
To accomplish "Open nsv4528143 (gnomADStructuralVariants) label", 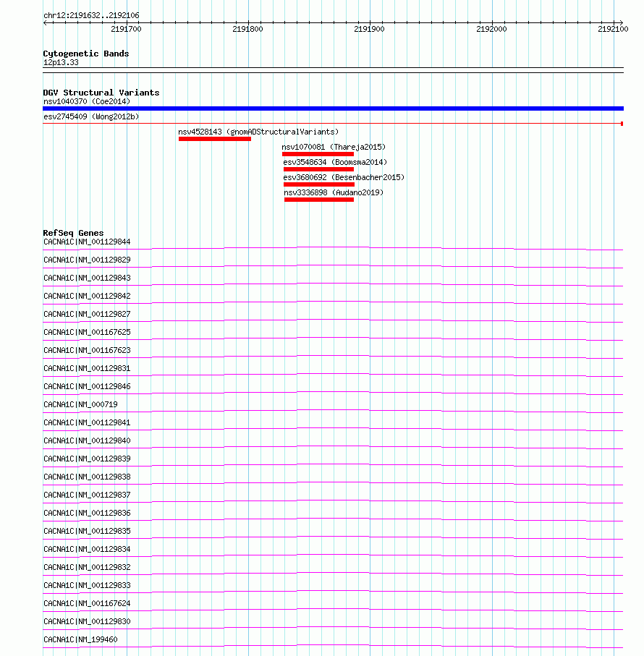I will click(258, 132).
